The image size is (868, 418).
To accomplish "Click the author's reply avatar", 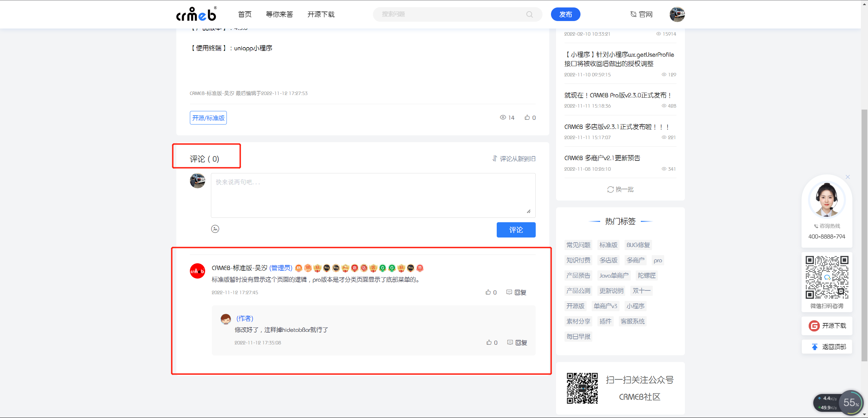I will click(x=225, y=319).
